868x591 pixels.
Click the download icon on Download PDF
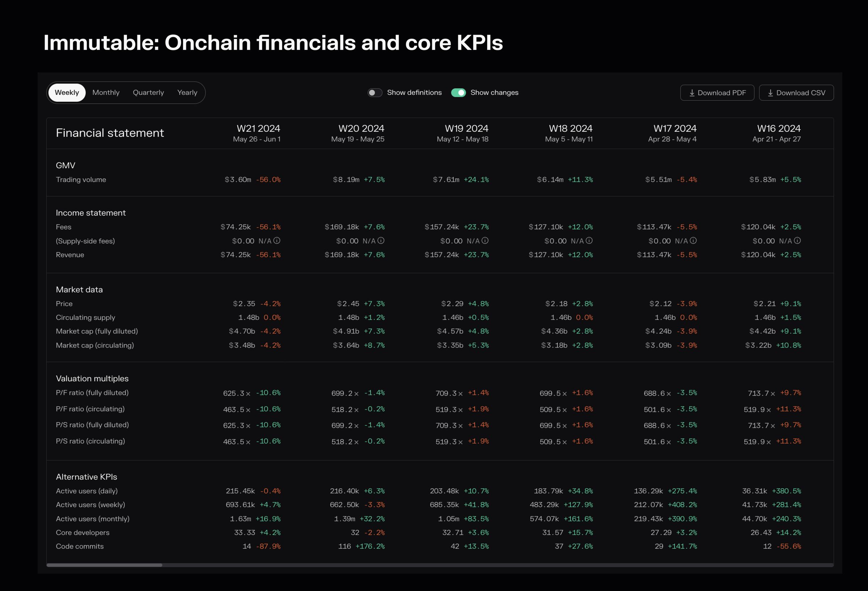point(692,93)
